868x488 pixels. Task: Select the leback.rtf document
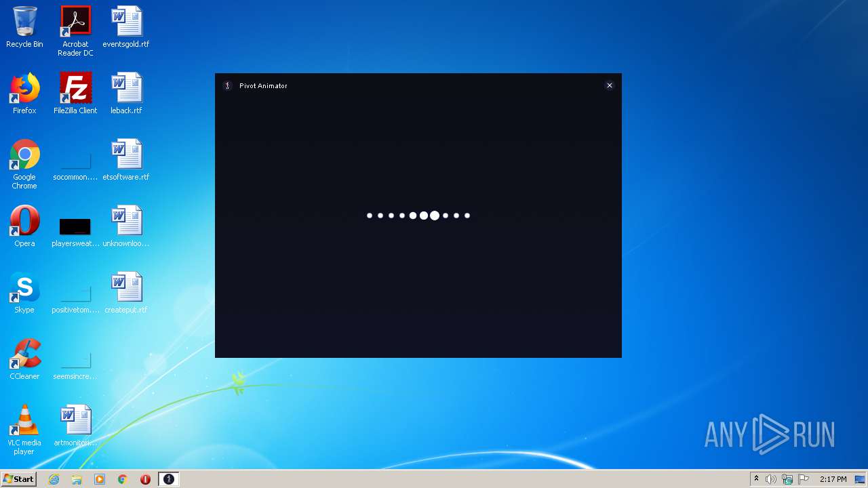tap(126, 94)
